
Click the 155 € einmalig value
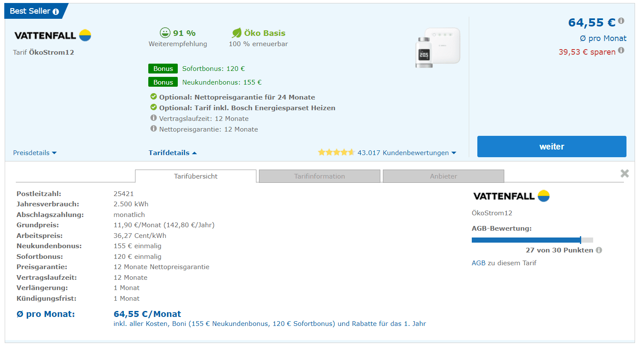pyautogui.click(x=138, y=246)
